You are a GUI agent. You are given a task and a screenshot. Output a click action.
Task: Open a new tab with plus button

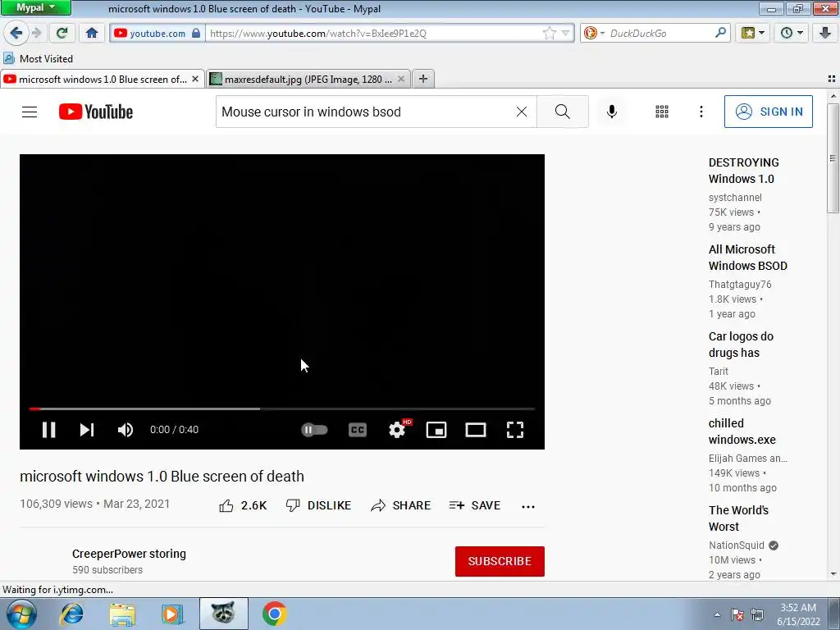423,79
